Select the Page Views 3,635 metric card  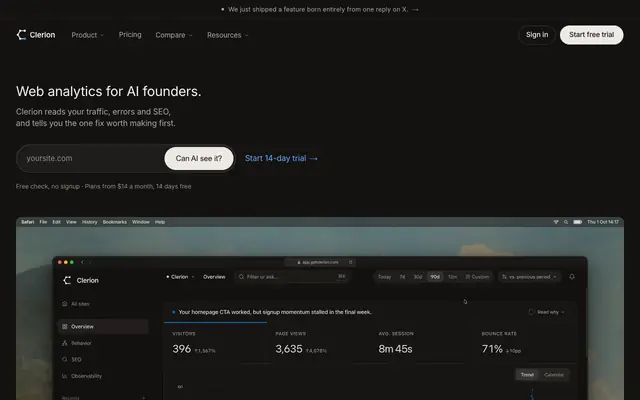tap(320, 342)
